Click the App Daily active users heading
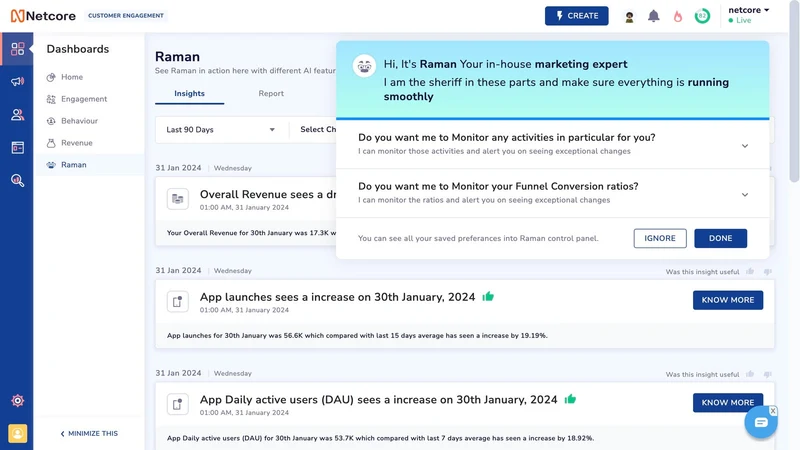 (x=378, y=399)
